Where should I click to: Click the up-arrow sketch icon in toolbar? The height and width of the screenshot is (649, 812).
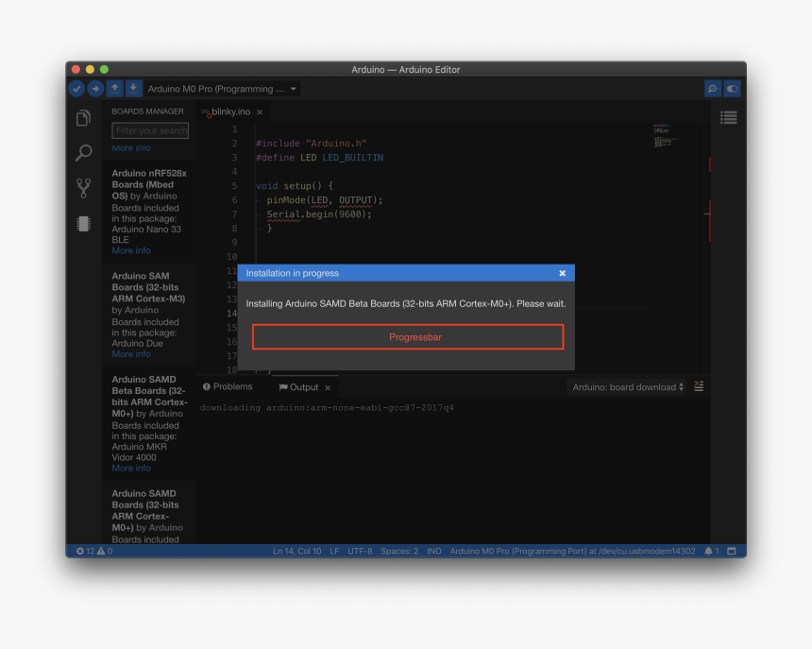pyautogui.click(x=115, y=89)
